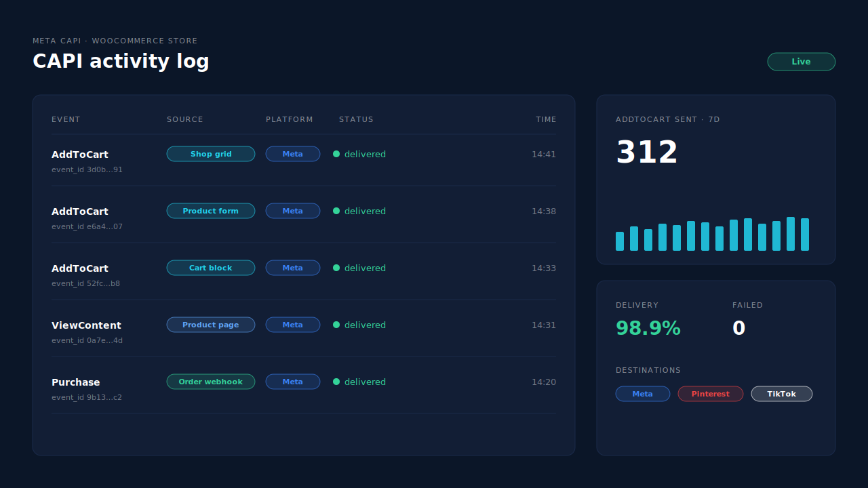Open the AddToCart event above event_id e6a4...07
Screen dimensions: 868x488
point(80,211)
